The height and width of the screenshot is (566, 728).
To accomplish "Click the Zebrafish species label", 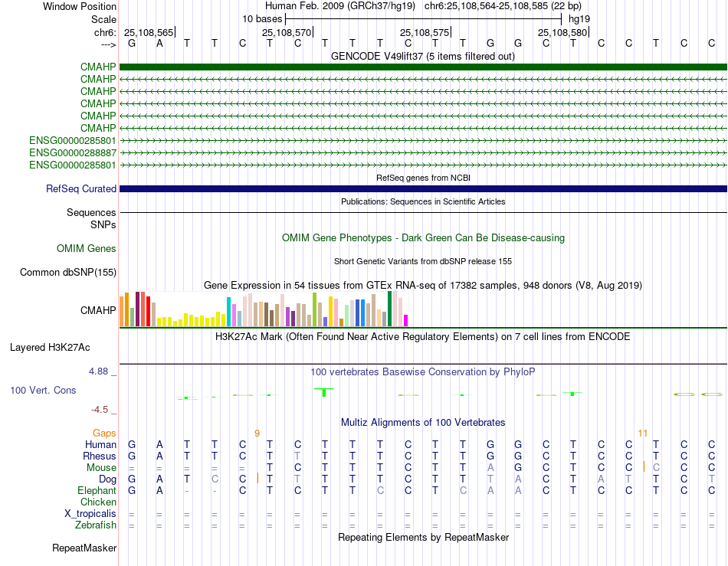I will coord(96,525).
